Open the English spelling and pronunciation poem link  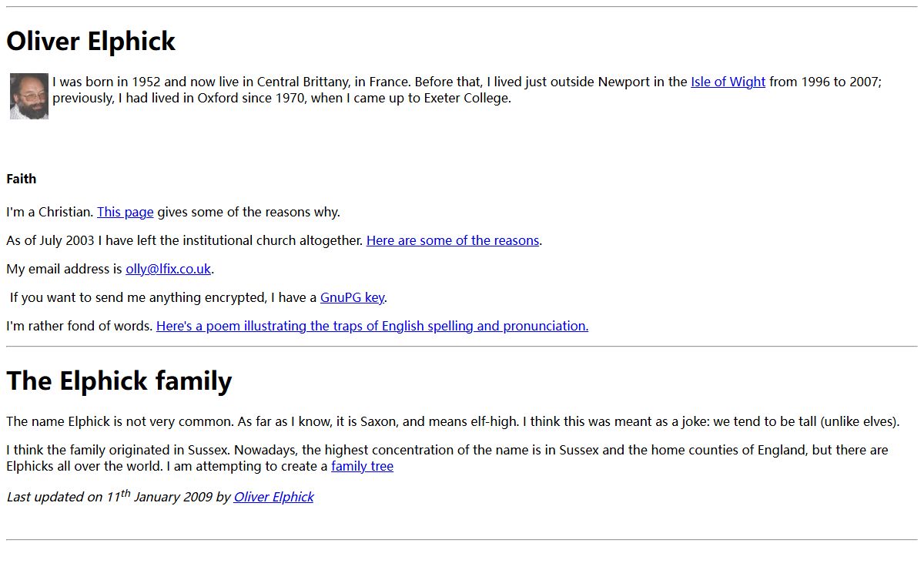372,326
